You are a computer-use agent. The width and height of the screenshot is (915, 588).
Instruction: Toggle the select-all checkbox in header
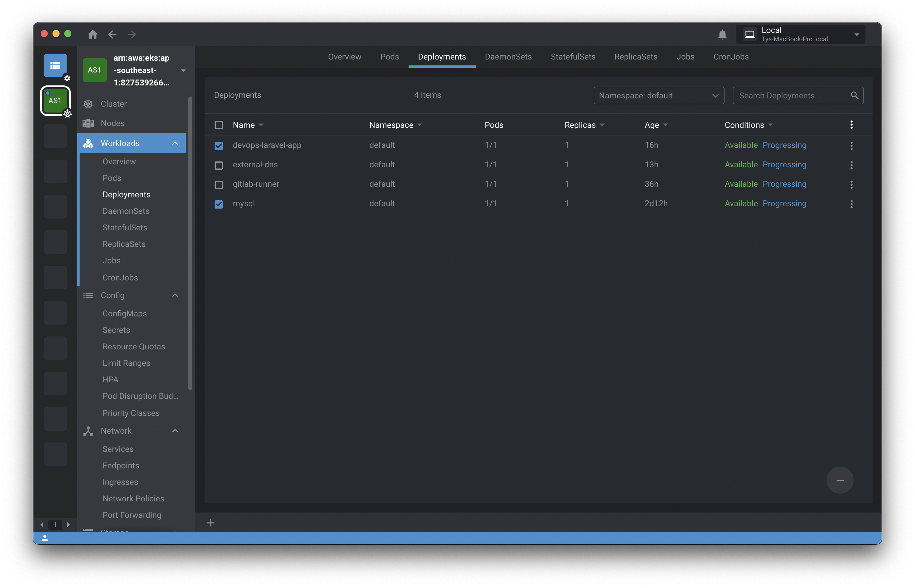click(218, 125)
